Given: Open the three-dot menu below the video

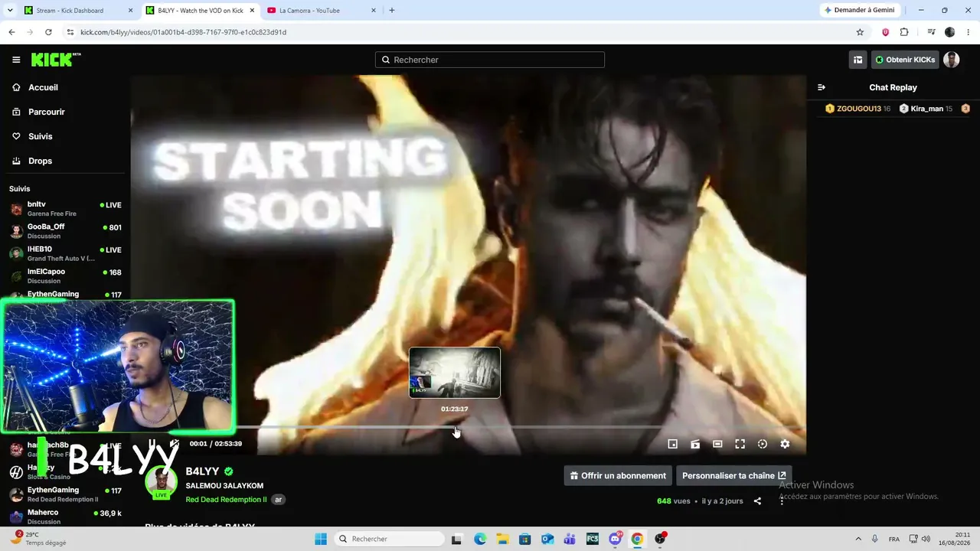Looking at the screenshot, I should tap(782, 501).
